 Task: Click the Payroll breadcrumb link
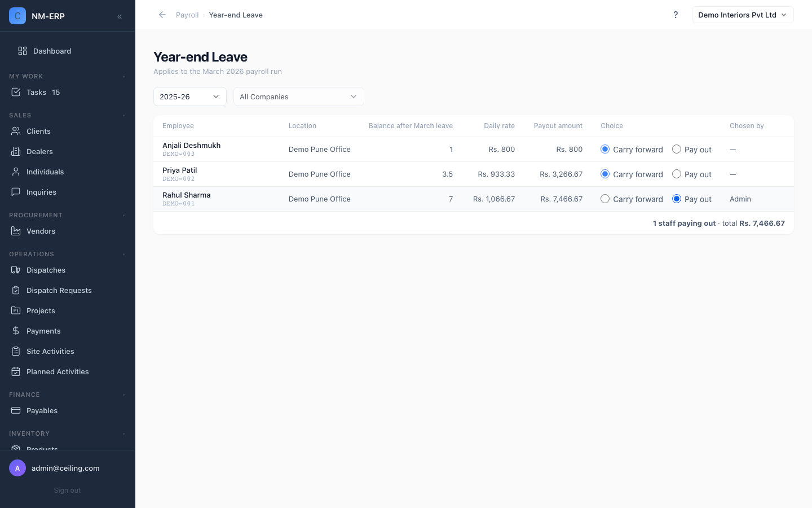(x=187, y=15)
